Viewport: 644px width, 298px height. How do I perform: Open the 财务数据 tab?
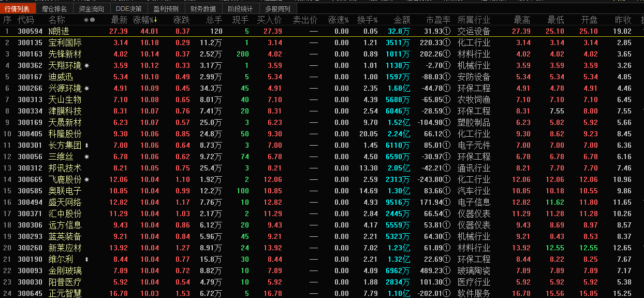[x=203, y=9]
